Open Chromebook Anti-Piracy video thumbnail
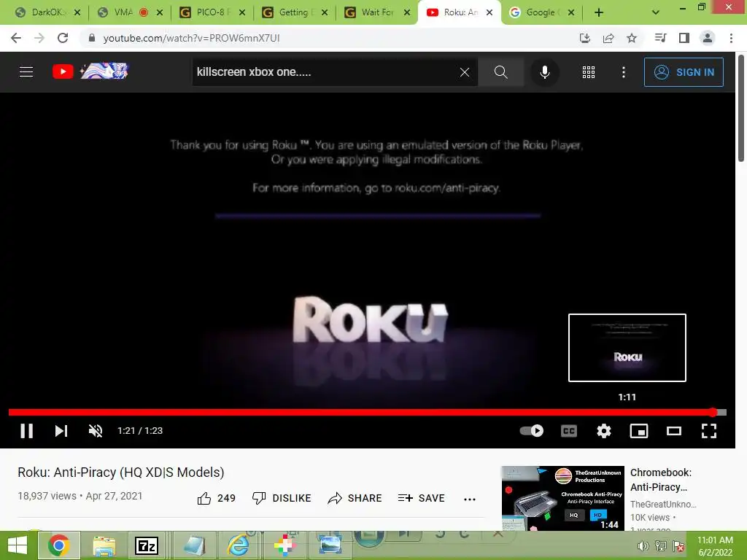 (562, 498)
